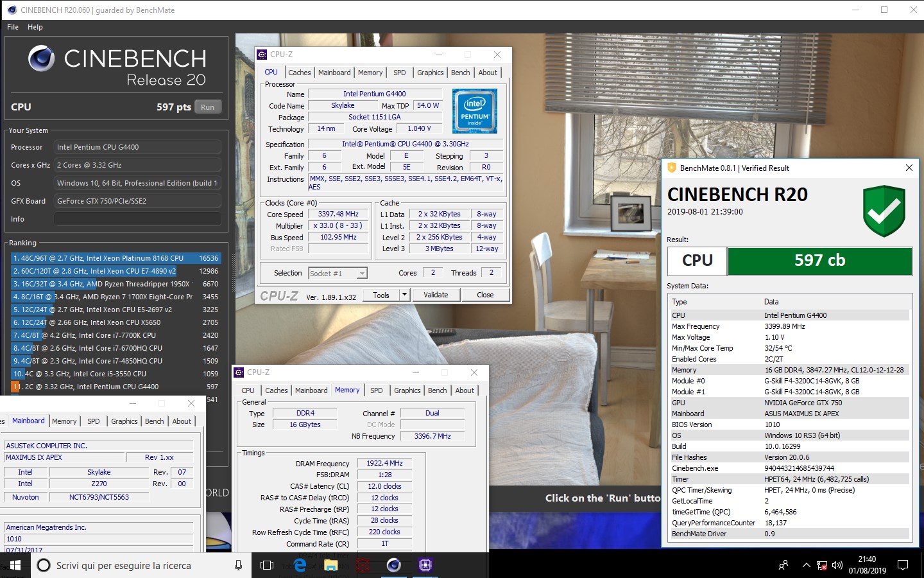Image resolution: width=924 pixels, height=578 pixels.
Task: Open File Explorer from the taskbar
Action: tap(330, 565)
